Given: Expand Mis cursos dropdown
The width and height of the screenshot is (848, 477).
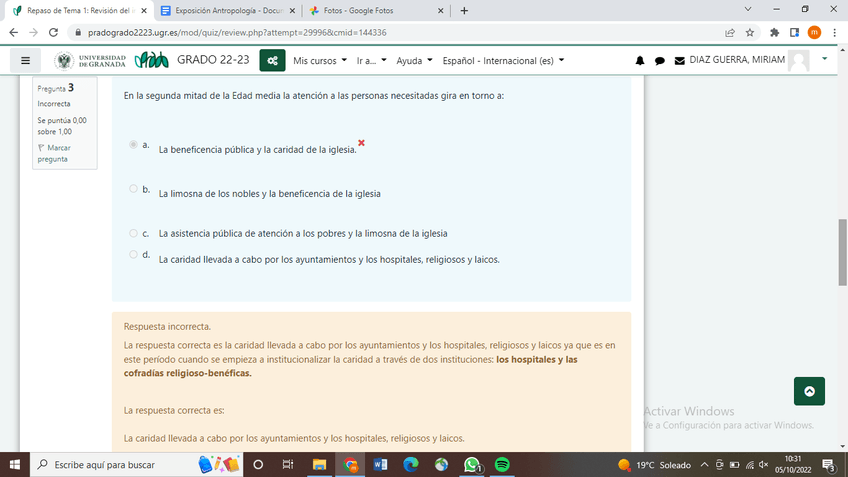Looking at the screenshot, I should point(320,61).
